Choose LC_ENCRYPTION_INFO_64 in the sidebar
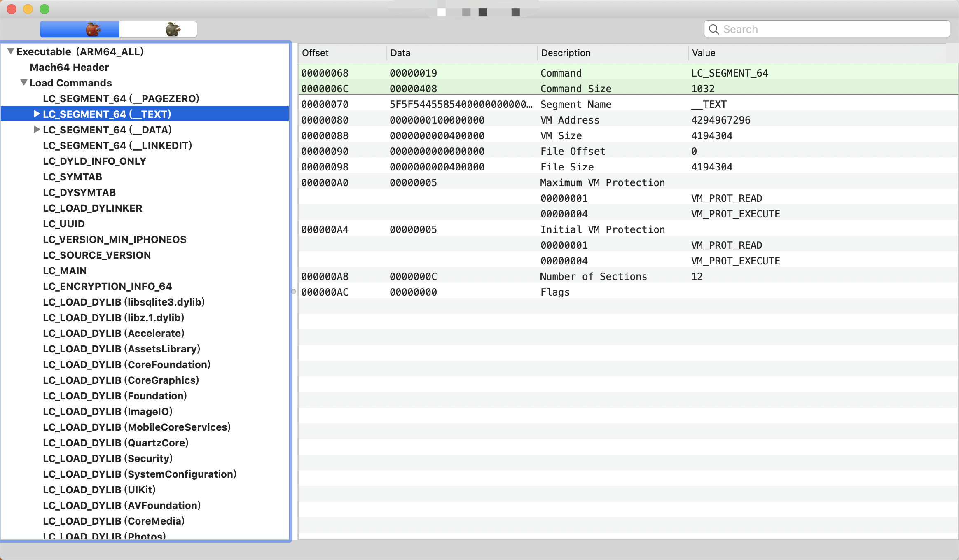 tap(107, 286)
